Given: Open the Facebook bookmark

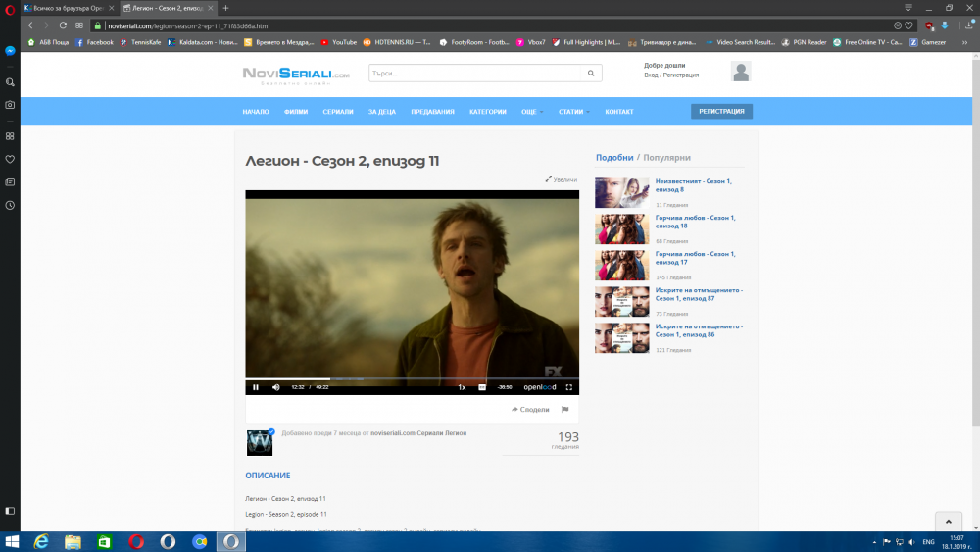Looking at the screenshot, I should [x=94, y=42].
